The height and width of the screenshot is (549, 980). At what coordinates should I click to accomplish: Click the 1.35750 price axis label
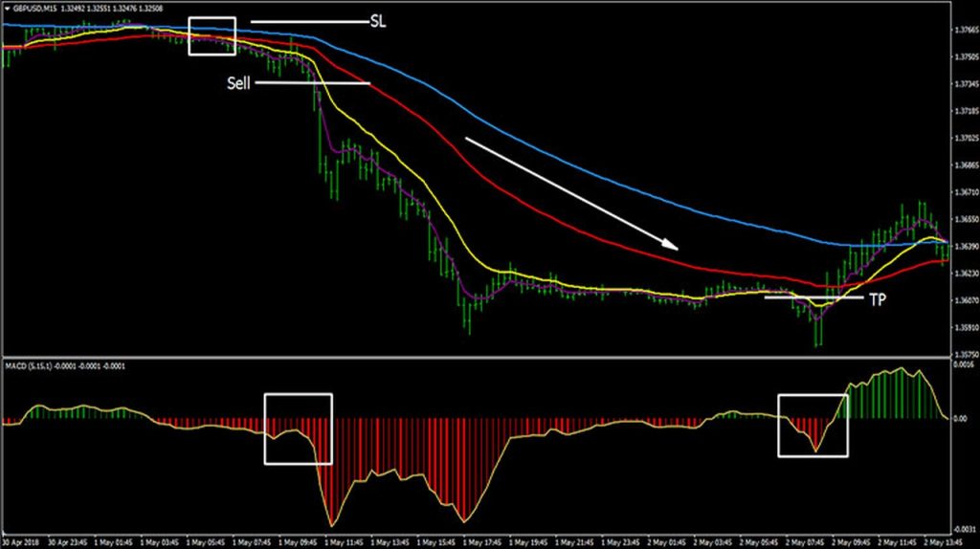(966, 354)
